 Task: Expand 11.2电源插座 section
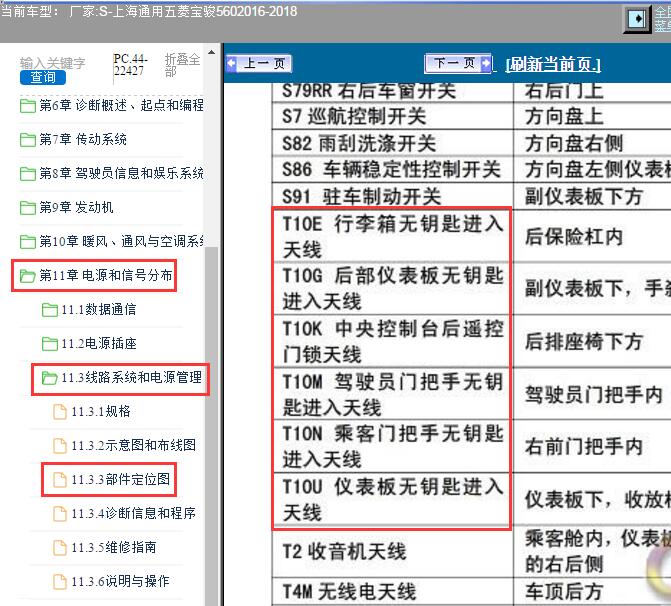coord(98,343)
